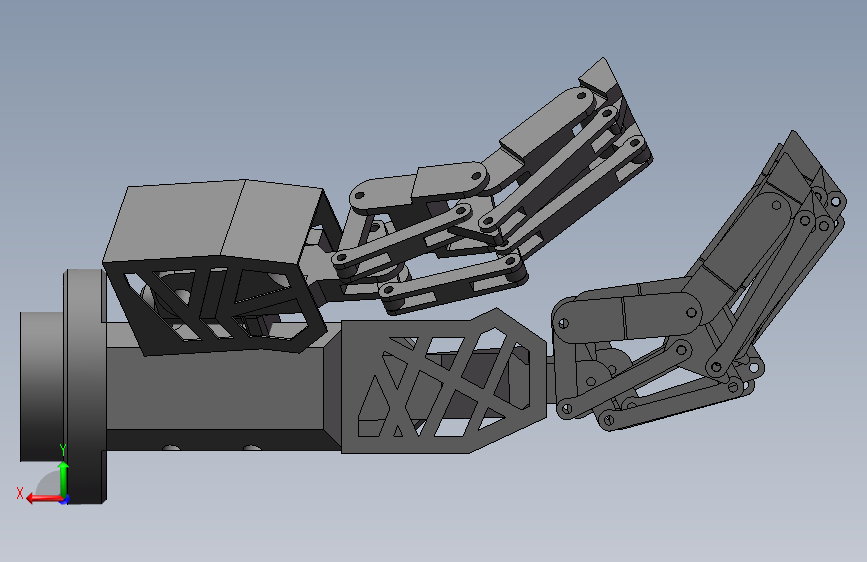Select the hexagonal lattice forearm shell
The width and height of the screenshot is (867, 562).
[444, 382]
